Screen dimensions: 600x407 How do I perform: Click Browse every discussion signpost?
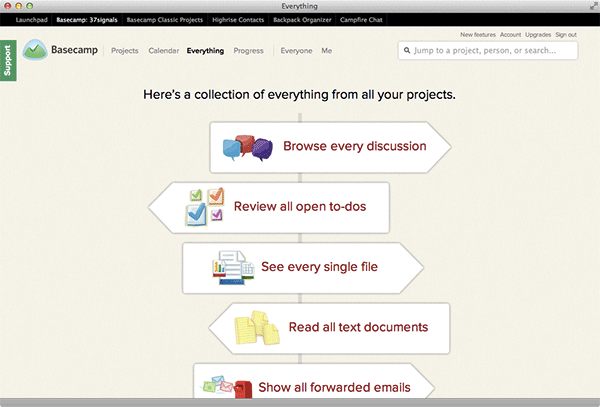[331, 148]
